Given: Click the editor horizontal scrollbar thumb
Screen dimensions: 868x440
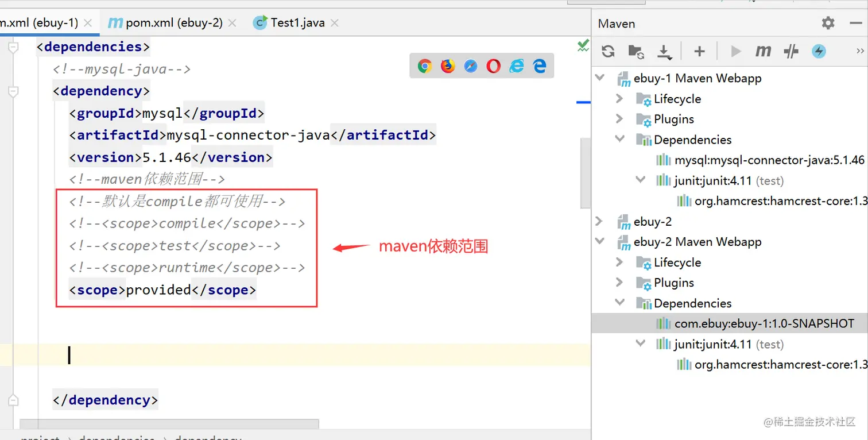Looking at the screenshot, I should (169, 424).
